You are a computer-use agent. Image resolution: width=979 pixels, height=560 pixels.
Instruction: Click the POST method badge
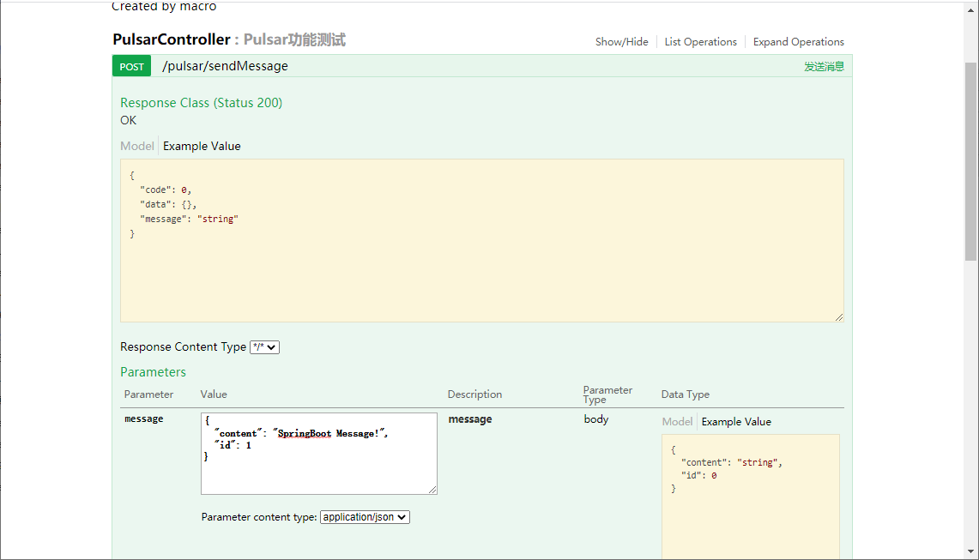tap(132, 66)
